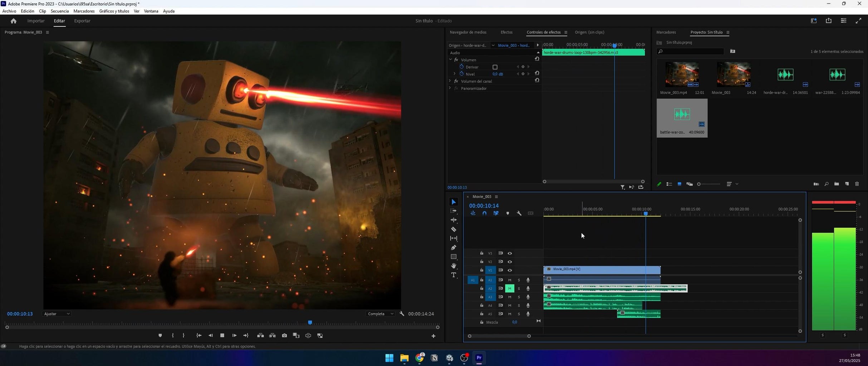This screenshot has height=366, width=868.
Task: Open Ajustar zoom level dropdown
Action: 57,314
